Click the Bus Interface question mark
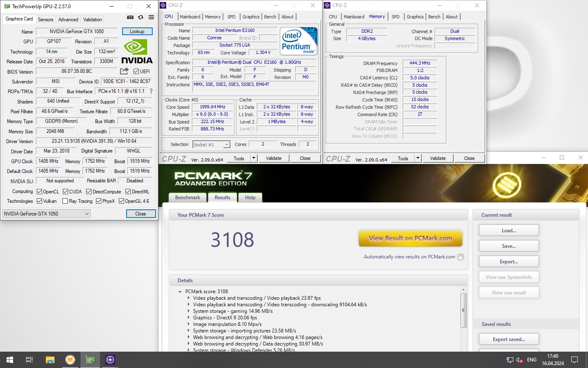588x368 pixels. point(151,91)
